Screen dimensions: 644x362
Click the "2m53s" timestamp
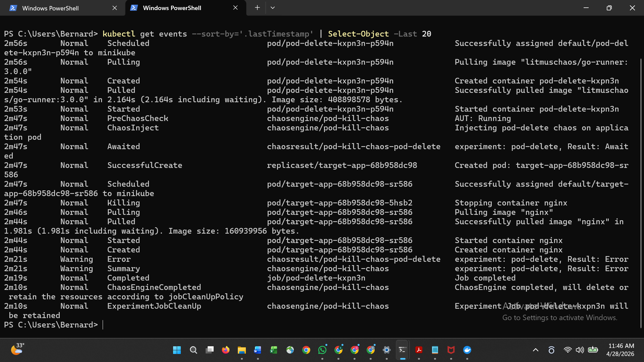pyautogui.click(x=16, y=109)
